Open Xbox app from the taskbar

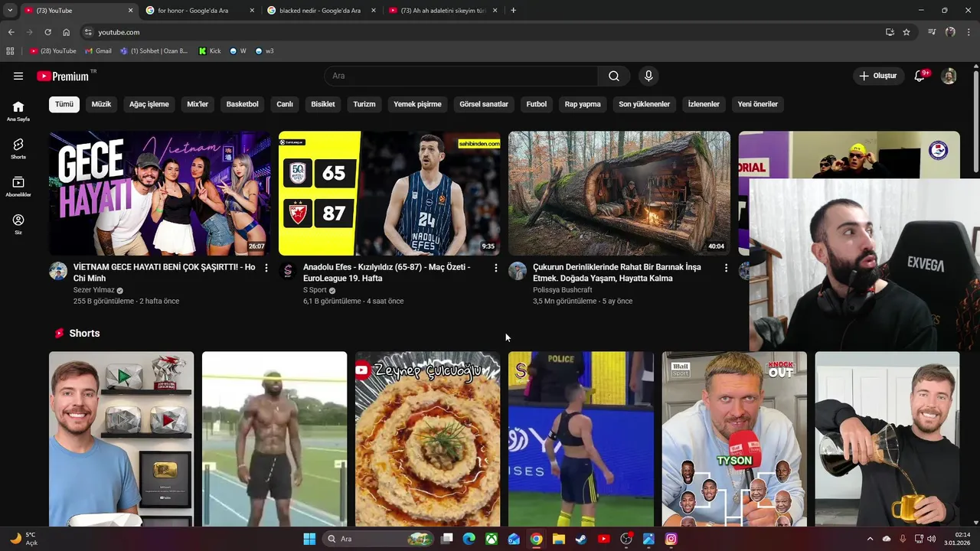click(492, 539)
